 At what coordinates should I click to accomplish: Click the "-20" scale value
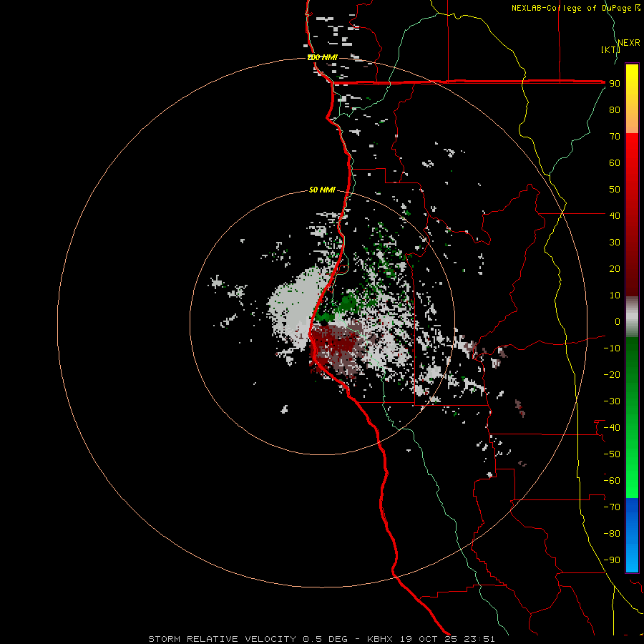click(612, 374)
